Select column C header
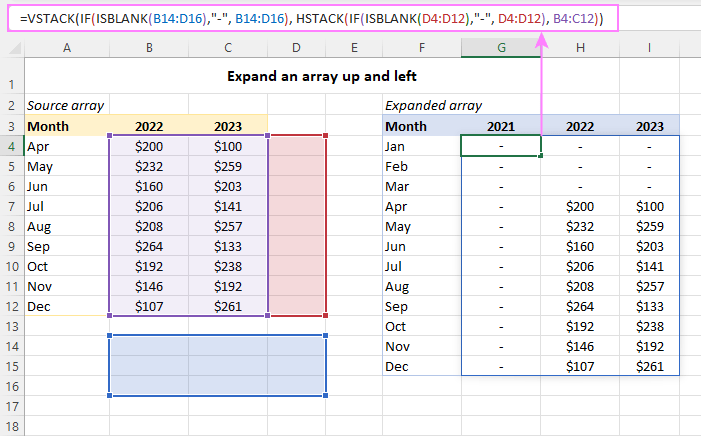This screenshot has height=436, width=701. (x=228, y=48)
